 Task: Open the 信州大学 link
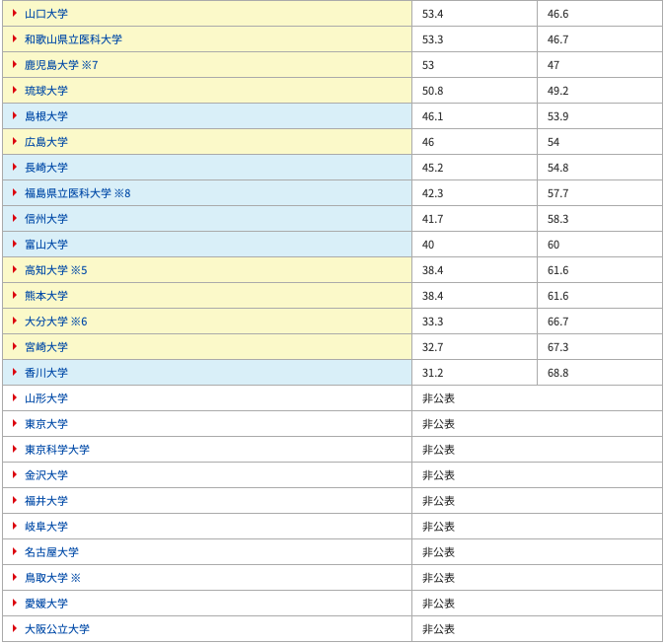46,219
